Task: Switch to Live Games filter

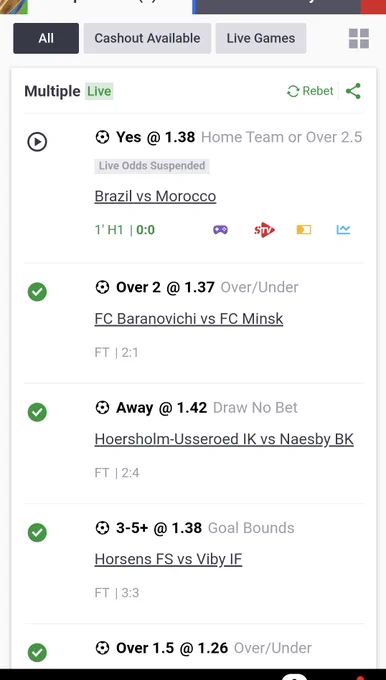Action: tap(261, 38)
